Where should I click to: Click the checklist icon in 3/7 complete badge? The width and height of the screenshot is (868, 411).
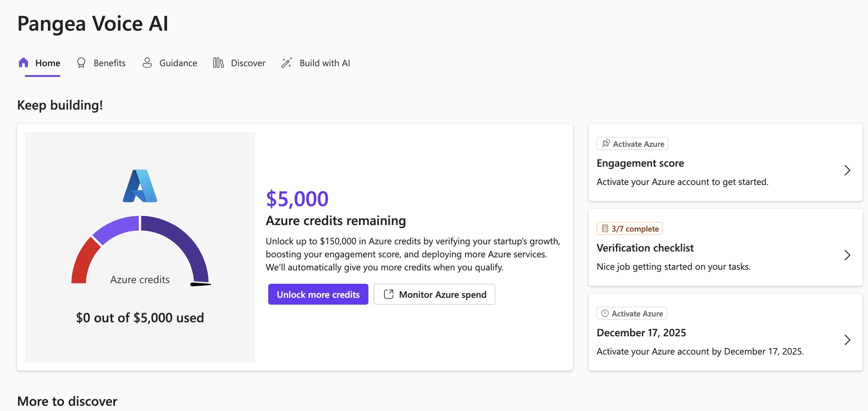[x=605, y=229]
